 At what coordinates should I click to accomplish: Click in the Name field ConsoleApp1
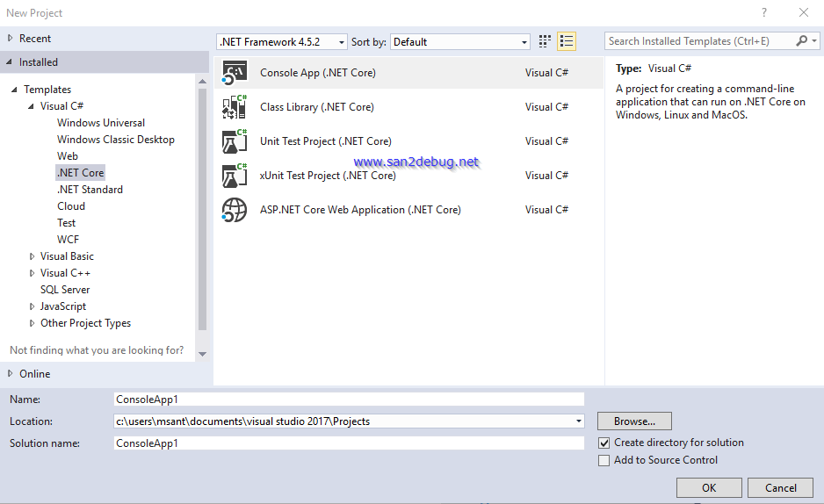[x=349, y=400]
